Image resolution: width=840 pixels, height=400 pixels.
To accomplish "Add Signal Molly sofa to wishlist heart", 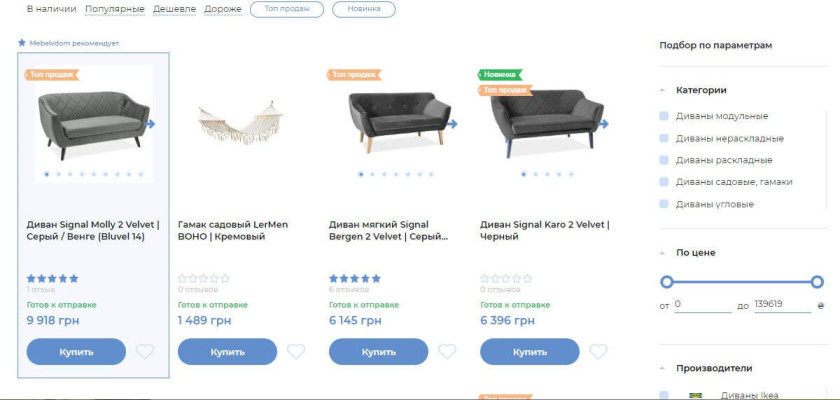I will [145, 351].
